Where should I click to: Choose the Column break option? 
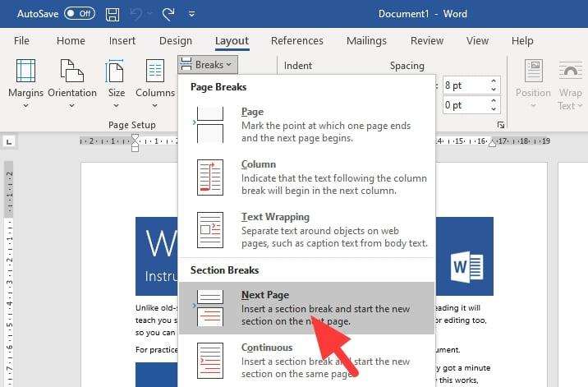tap(307, 177)
